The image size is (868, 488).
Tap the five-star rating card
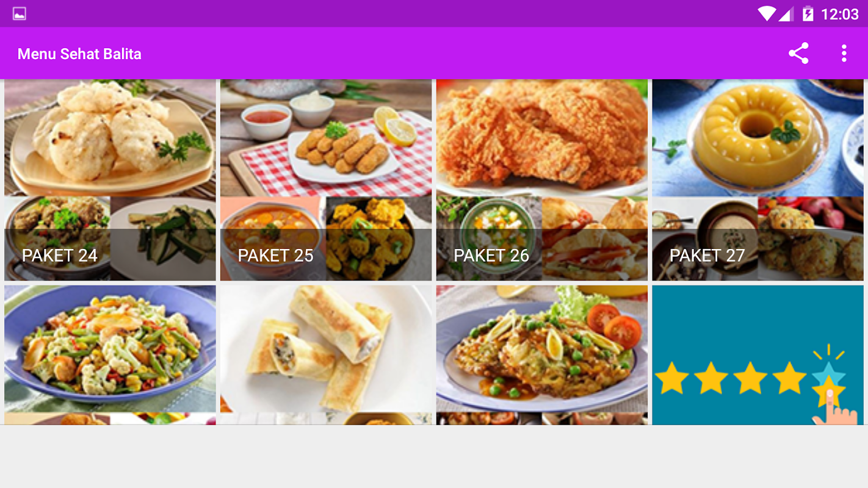click(x=758, y=355)
